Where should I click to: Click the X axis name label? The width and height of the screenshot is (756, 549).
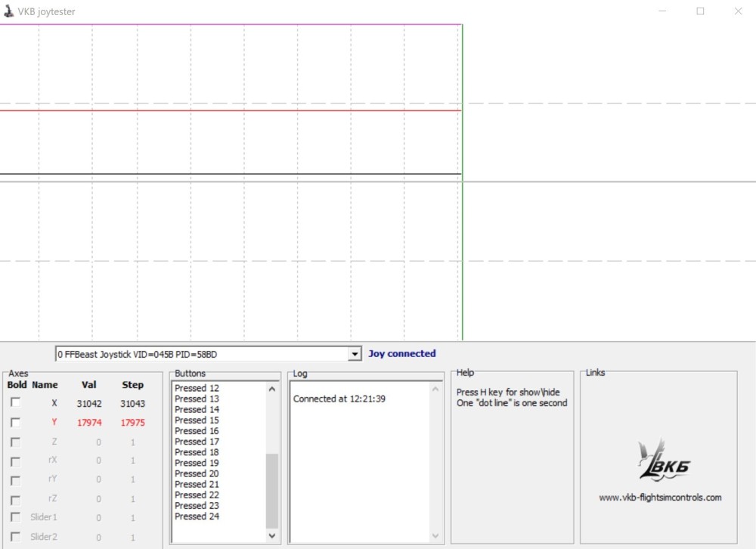tap(54, 403)
